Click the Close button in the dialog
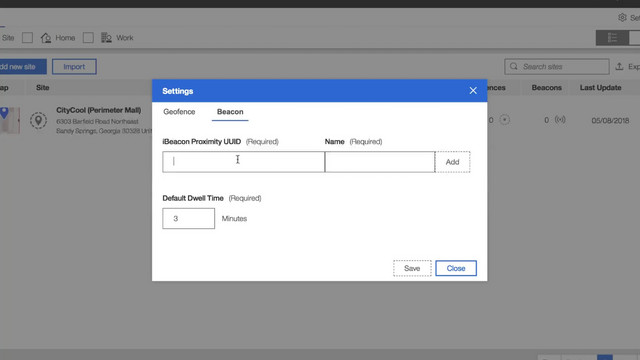This screenshot has width=640, height=360. (x=456, y=268)
